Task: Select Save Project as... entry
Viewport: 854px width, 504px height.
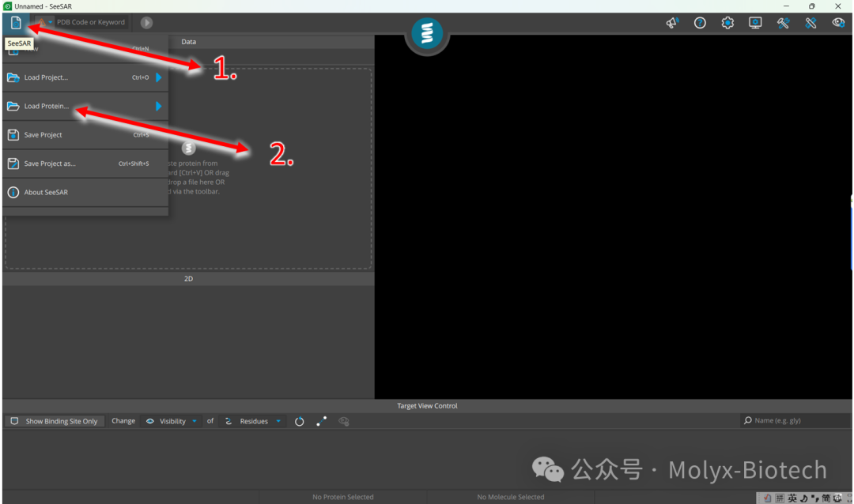Action: click(x=85, y=164)
